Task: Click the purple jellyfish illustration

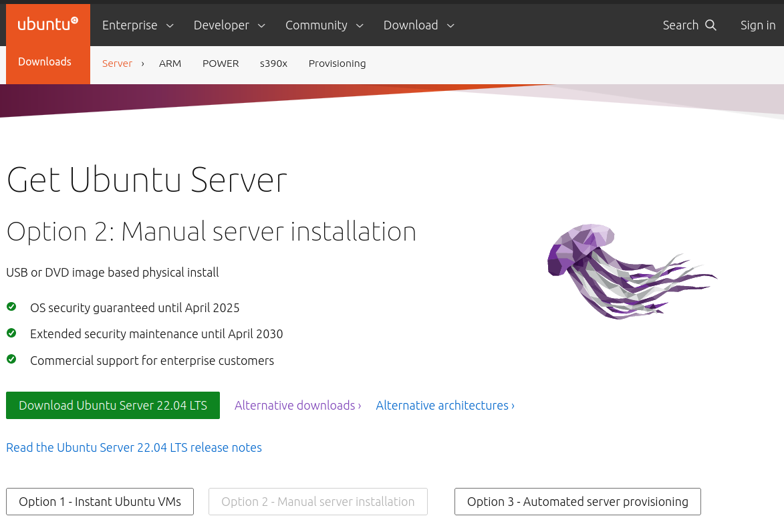Action: click(632, 271)
